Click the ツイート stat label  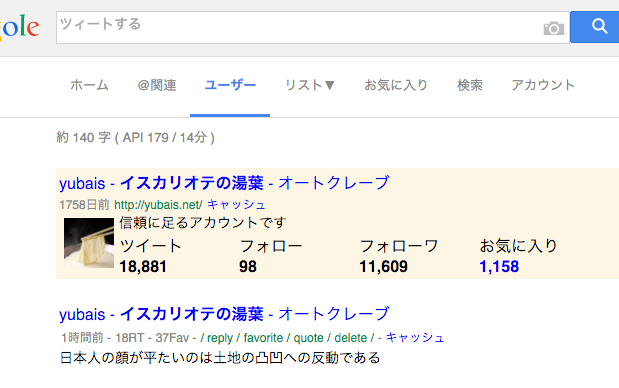150,246
